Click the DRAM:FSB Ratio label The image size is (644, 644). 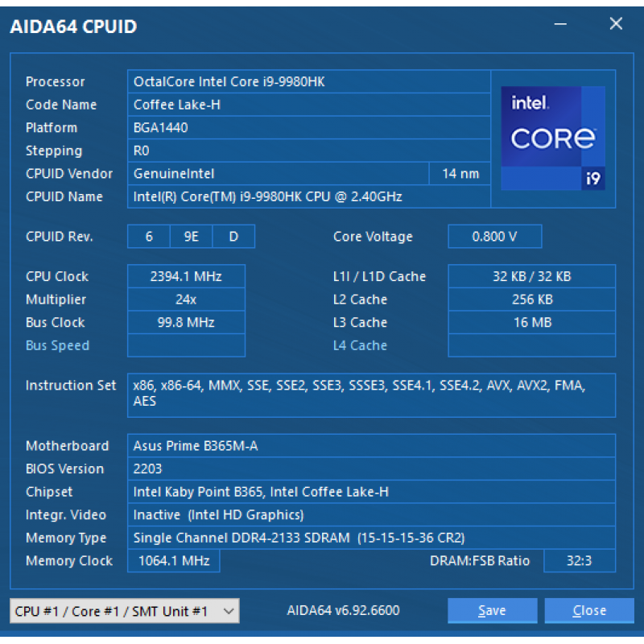pos(480,560)
